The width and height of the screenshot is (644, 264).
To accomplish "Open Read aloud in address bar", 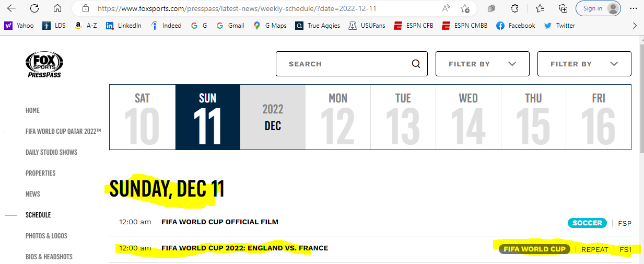I will pyautogui.click(x=447, y=8).
